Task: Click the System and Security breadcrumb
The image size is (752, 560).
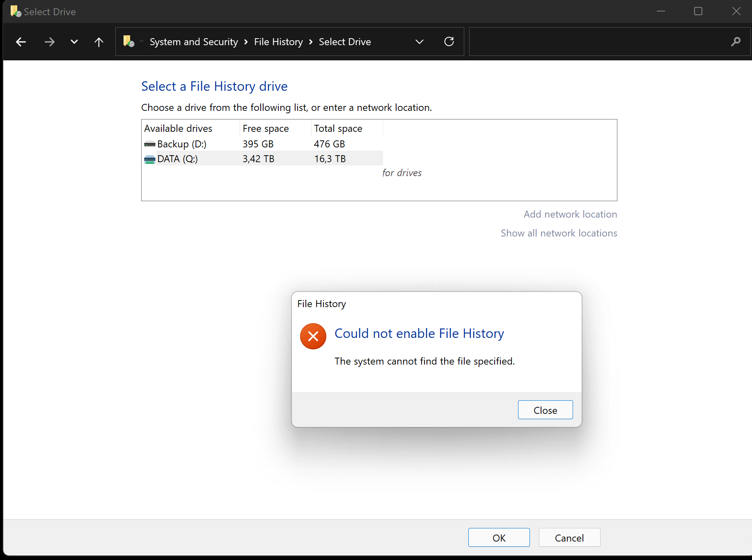Action: (x=194, y=42)
